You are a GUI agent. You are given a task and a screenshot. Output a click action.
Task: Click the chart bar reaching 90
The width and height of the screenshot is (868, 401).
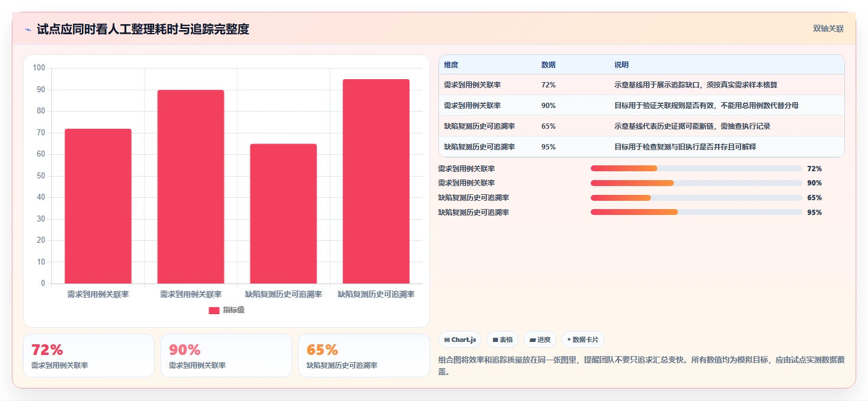191,187
